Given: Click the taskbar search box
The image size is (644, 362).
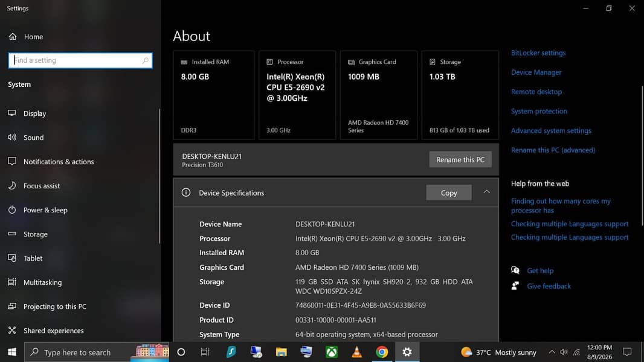Looking at the screenshot, I should [x=97, y=352].
